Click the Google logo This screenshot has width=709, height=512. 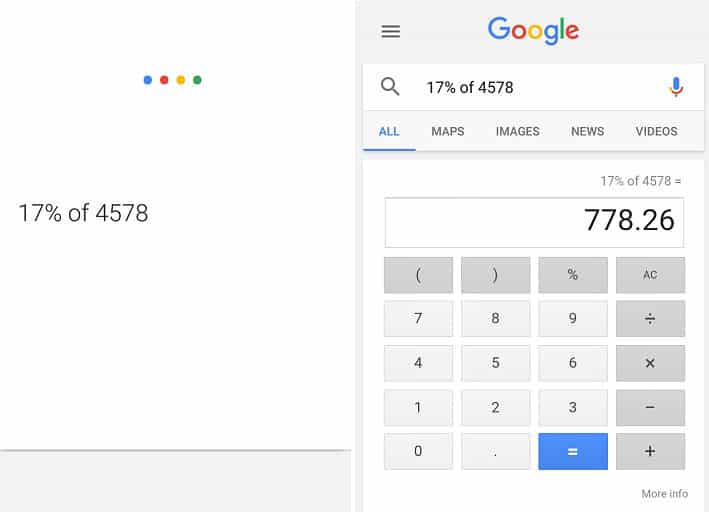click(534, 31)
